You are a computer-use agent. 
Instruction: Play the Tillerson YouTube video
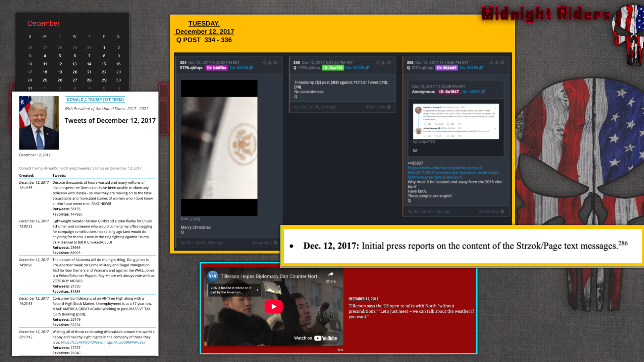[x=274, y=307]
